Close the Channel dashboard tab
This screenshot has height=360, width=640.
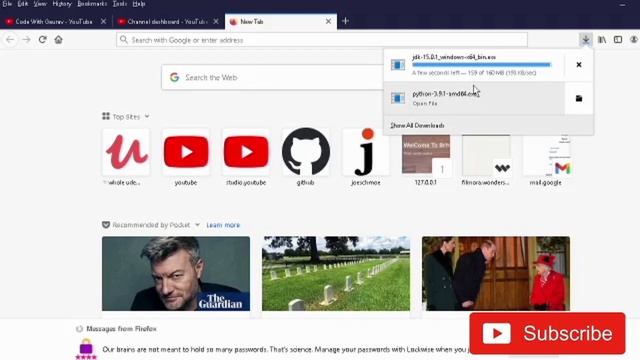[x=216, y=21]
